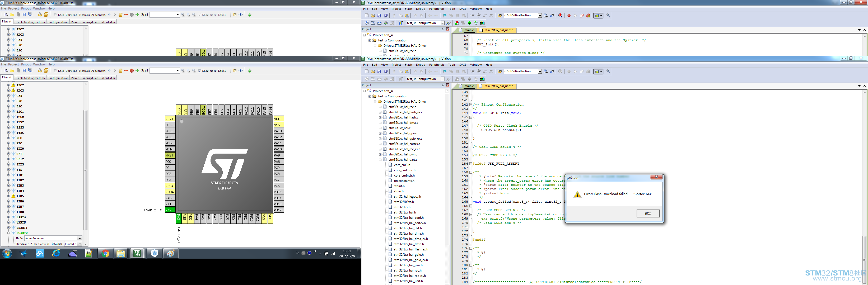Click red minus icon in front CubeMX toolbar
This screenshot has width=868, height=285.
pyautogui.click(x=126, y=71)
